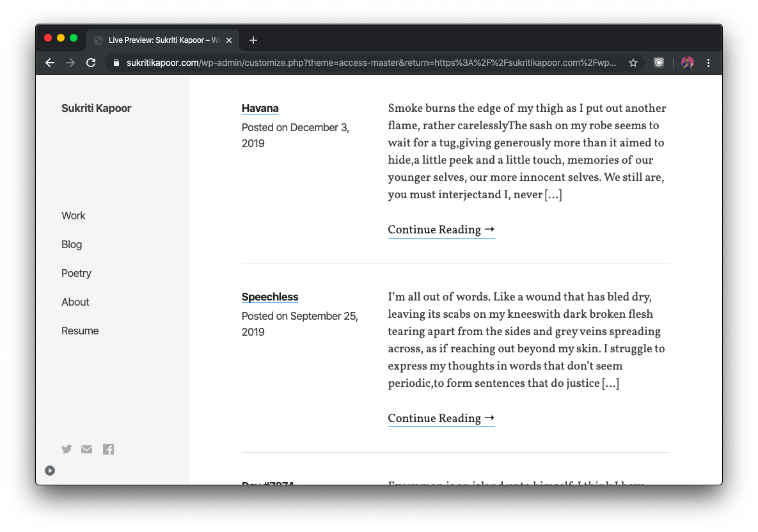Open the Blog menu item
This screenshot has height=532, width=758.
72,244
